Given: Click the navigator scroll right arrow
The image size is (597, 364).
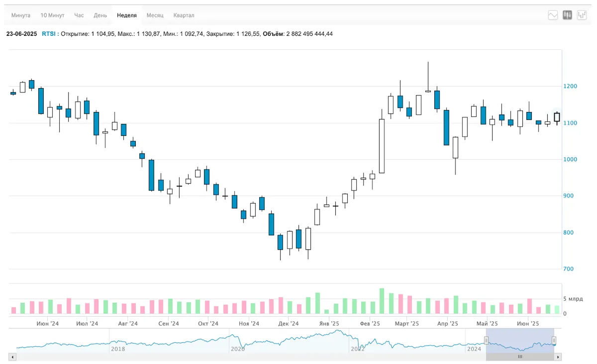Looking at the screenshot, I should [559, 357].
